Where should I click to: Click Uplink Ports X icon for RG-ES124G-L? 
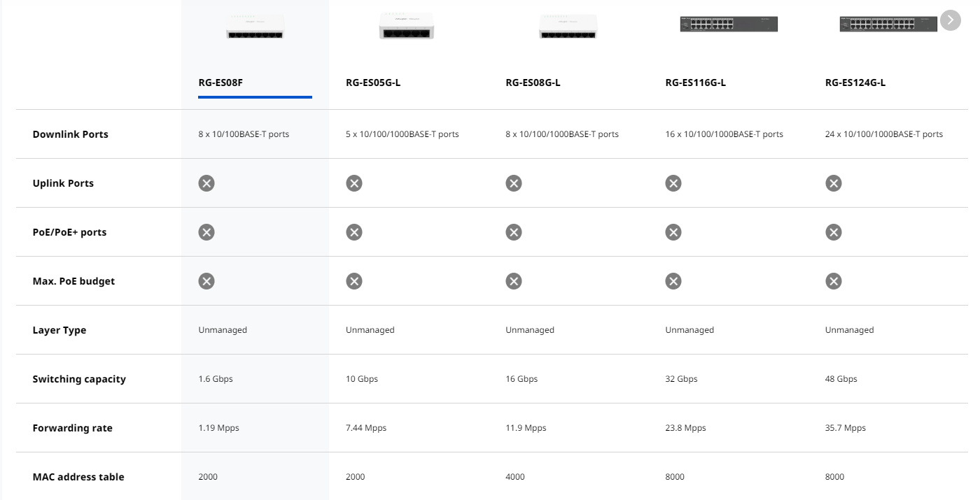(x=833, y=183)
